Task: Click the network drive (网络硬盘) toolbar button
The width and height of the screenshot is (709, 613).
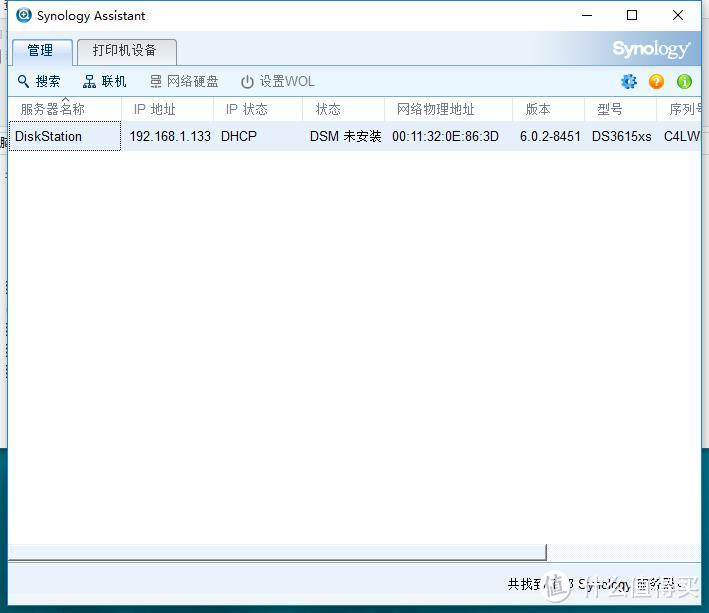Action: [x=184, y=81]
